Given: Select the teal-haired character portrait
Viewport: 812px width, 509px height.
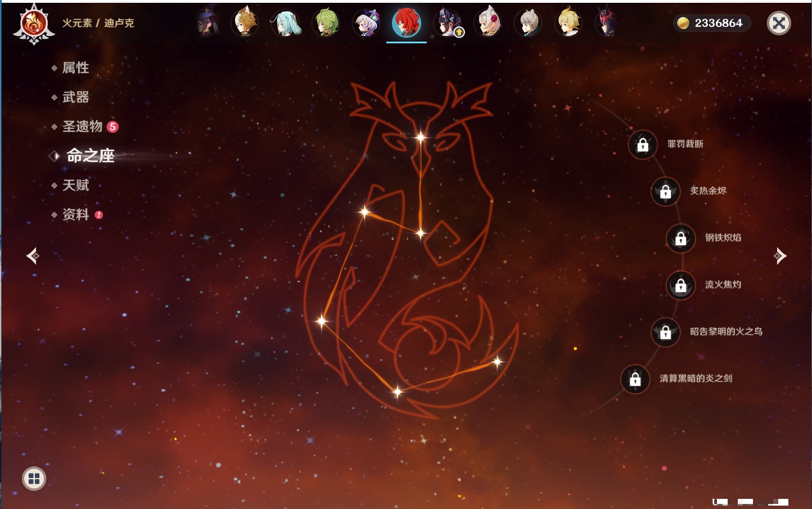Looking at the screenshot, I should coord(286,23).
